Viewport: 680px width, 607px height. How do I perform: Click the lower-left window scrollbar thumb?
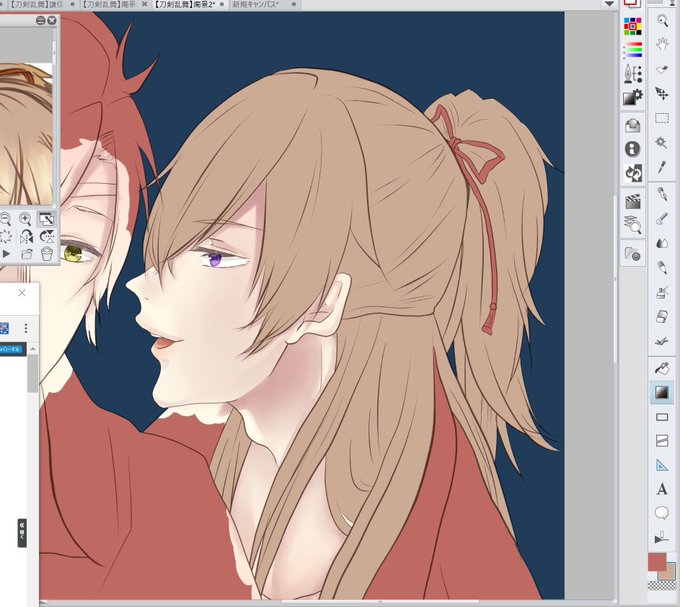tap(33, 373)
